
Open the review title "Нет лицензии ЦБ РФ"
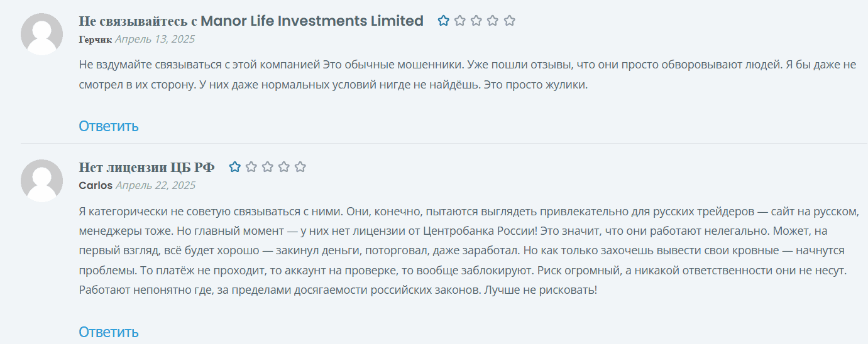coord(146,167)
